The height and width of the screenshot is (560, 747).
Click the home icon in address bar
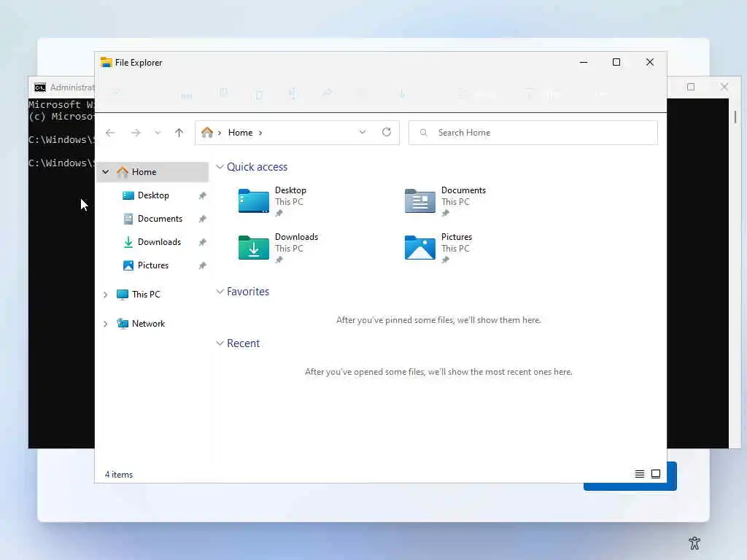(206, 133)
